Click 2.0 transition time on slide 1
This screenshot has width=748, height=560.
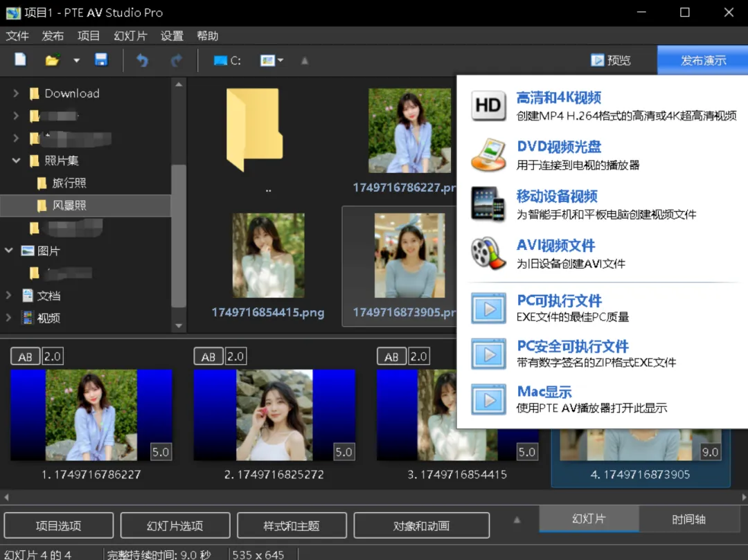53,356
